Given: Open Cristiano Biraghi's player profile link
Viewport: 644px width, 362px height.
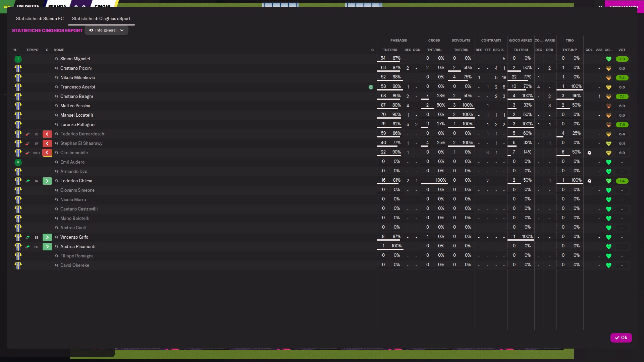Looking at the screenshot, I should 76,97.
